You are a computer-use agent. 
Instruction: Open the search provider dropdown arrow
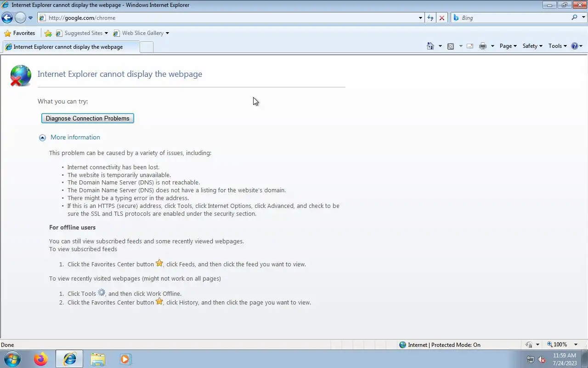coord(583,18)
